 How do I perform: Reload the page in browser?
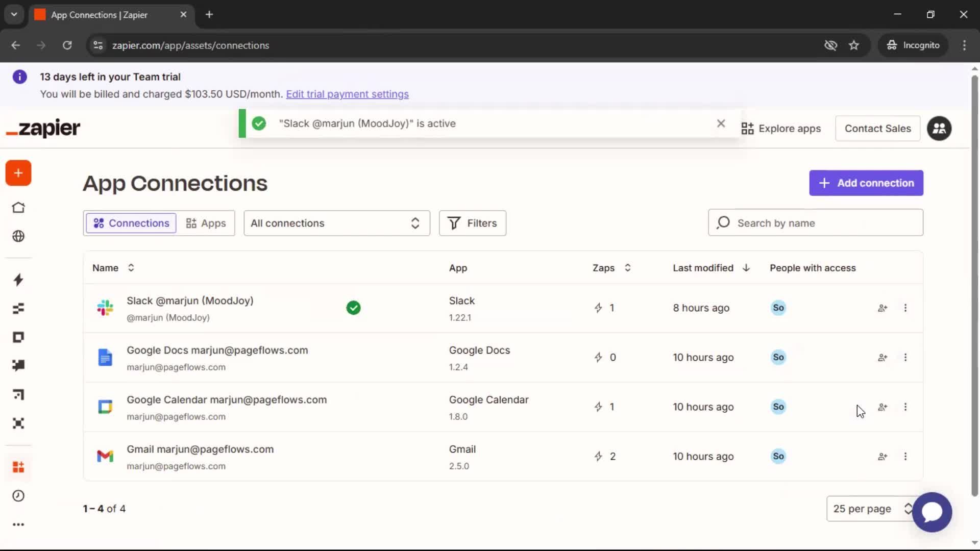(x=67, y=45)
